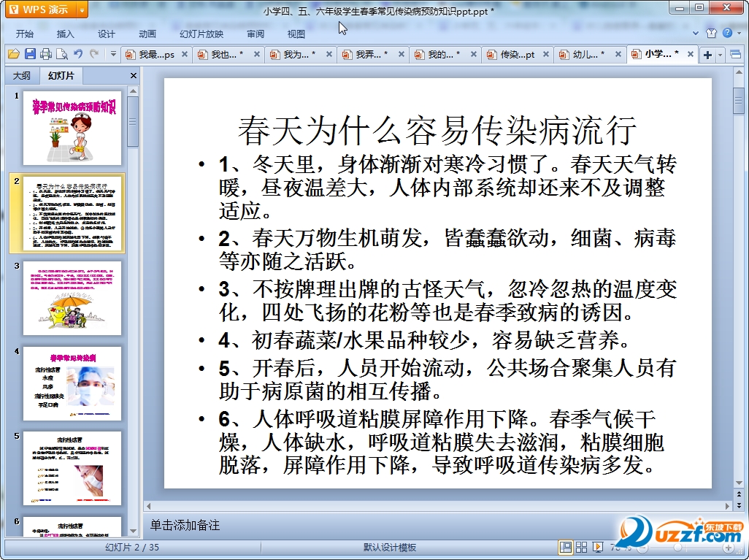The image size is (749, 560).
Task: Close the 我为... document tab
Action: 329,55
